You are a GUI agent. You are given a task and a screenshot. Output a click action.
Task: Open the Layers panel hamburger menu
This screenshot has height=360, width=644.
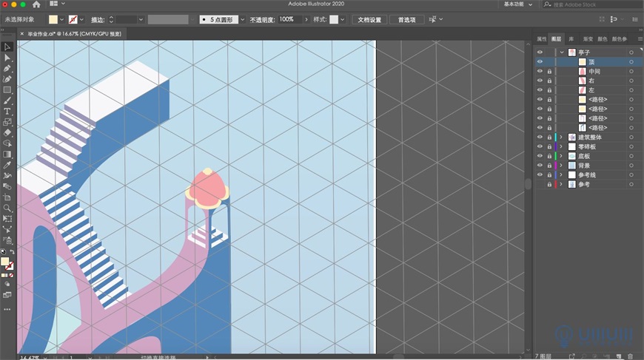pos(640,39)
